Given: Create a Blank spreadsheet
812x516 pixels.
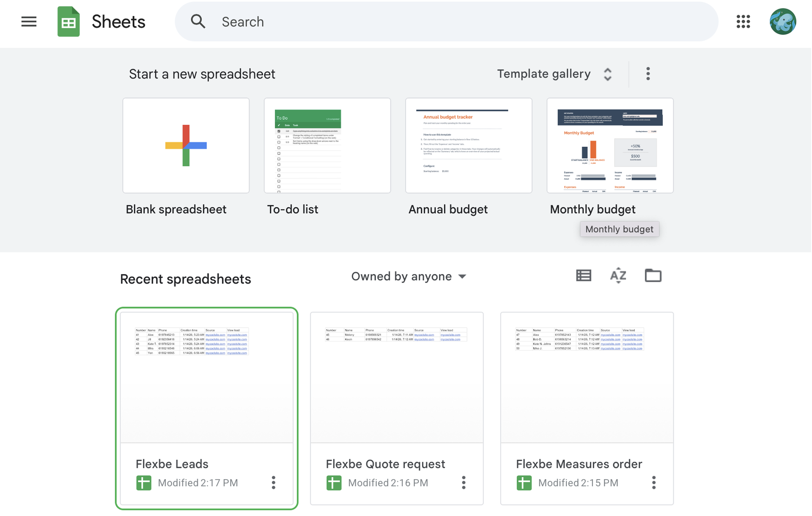Looking at the screenshot, I should [x=186, y=145].
